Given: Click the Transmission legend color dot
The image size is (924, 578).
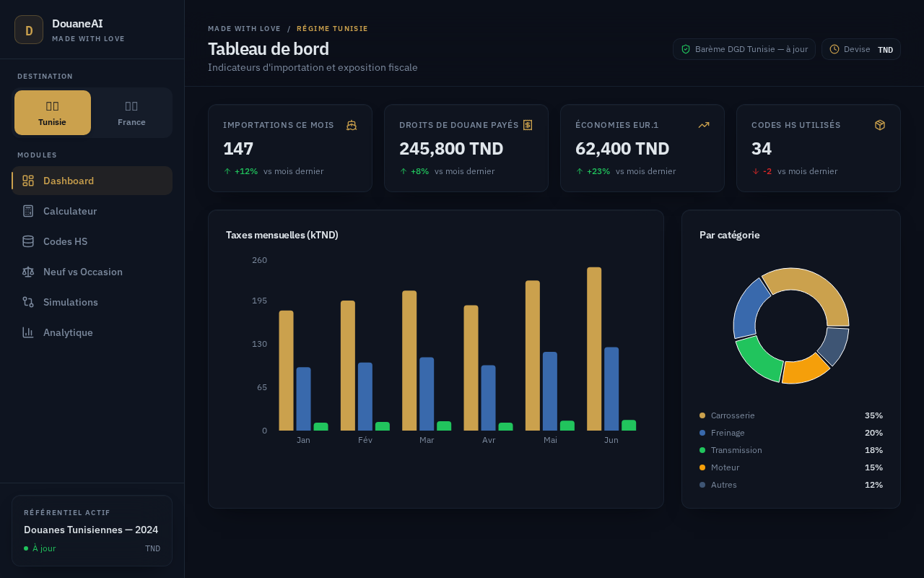Looking at the screenshot, I should [x=702, y=450].
